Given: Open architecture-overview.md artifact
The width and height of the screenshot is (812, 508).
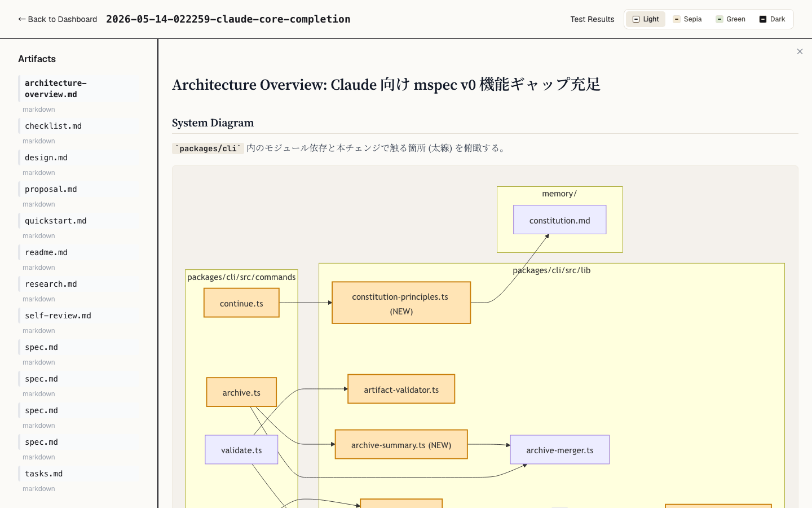Looking at the screenshot, I should pos(78,89).
